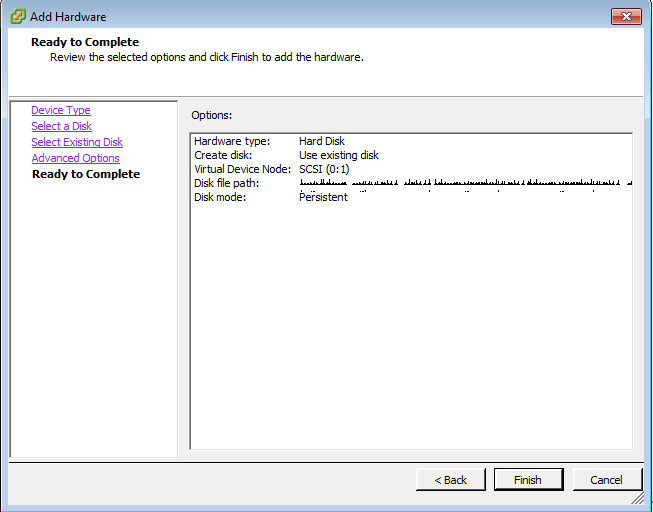Close the Add Hardware dialog
Screen dimensions: 653x512
[626, 16]
